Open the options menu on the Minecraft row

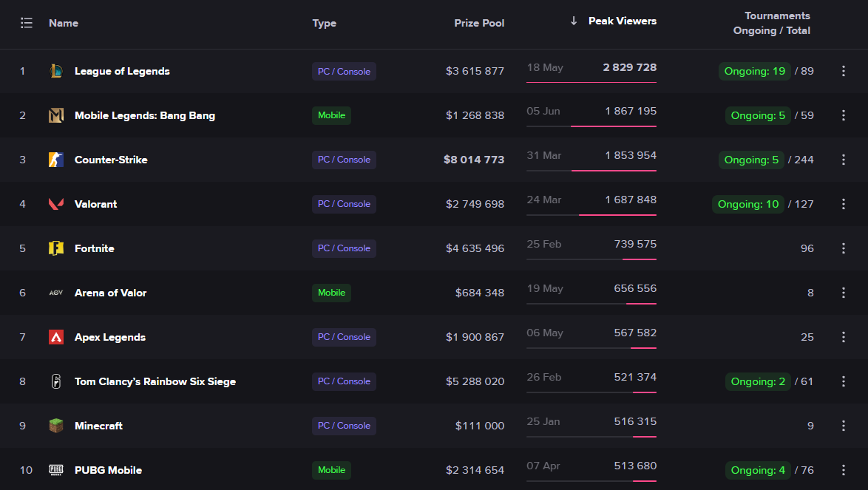tap(843, 426)
